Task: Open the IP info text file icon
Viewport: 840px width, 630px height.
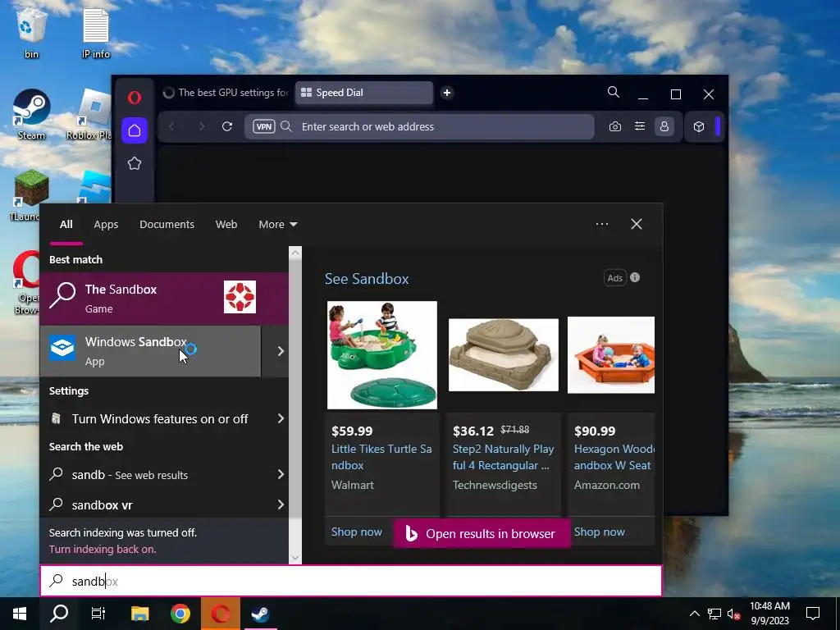Action: pyautogui.click(x=96, y=32)
